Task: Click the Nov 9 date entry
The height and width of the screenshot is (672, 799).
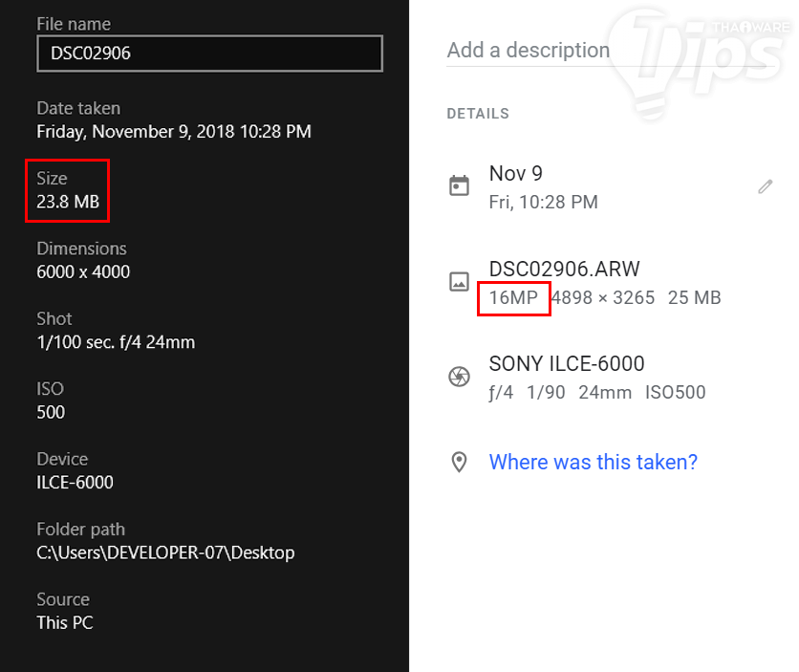Action: (x=516, y=173)
